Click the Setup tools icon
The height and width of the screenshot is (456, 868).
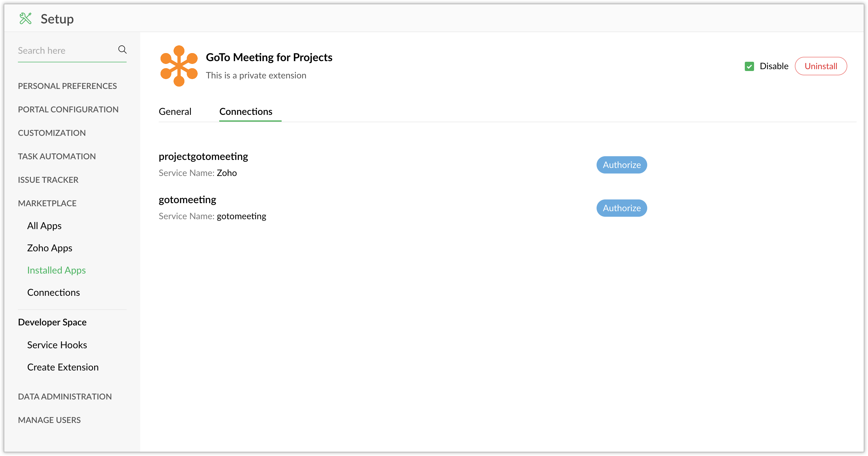pos(26,19)
